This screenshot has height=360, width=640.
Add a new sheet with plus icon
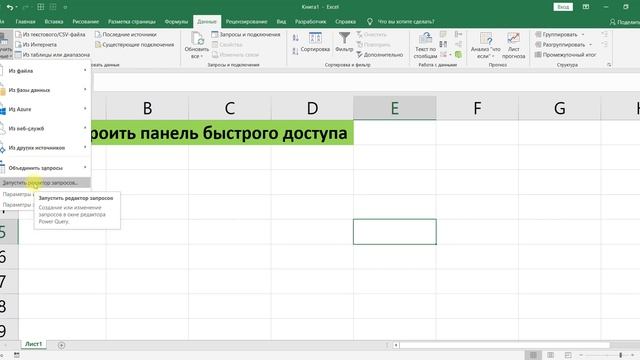[x=61, y=345]
